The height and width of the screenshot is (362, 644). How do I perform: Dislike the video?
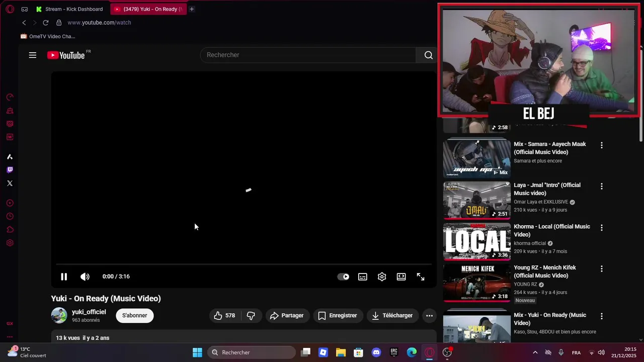click(x=251, y=316)
